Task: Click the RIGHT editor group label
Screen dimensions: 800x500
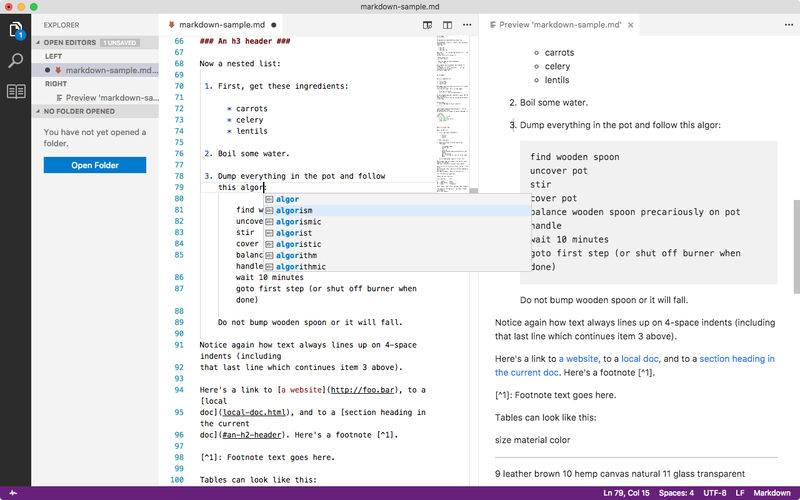Action: [x=56, y=84]
